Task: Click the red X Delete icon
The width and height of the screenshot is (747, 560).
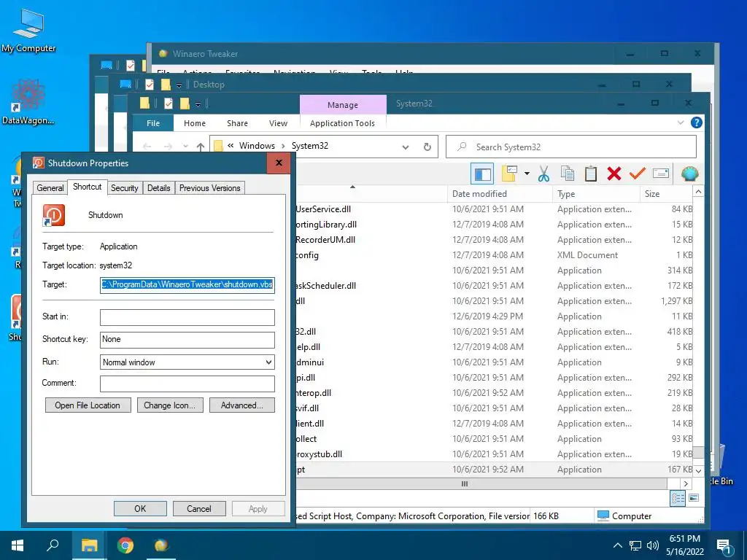Action: 614,174
